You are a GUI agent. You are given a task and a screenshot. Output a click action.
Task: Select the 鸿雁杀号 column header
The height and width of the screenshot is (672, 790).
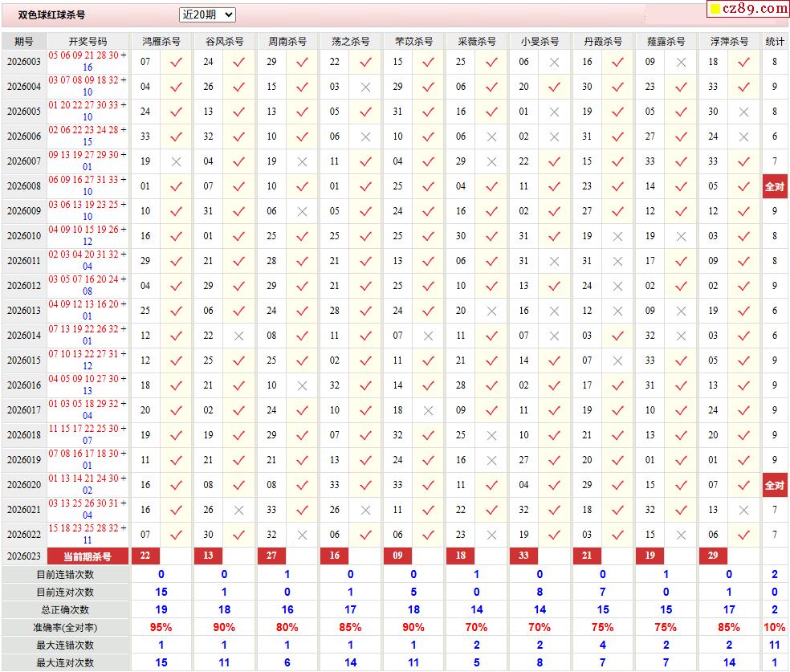[161, 41]
